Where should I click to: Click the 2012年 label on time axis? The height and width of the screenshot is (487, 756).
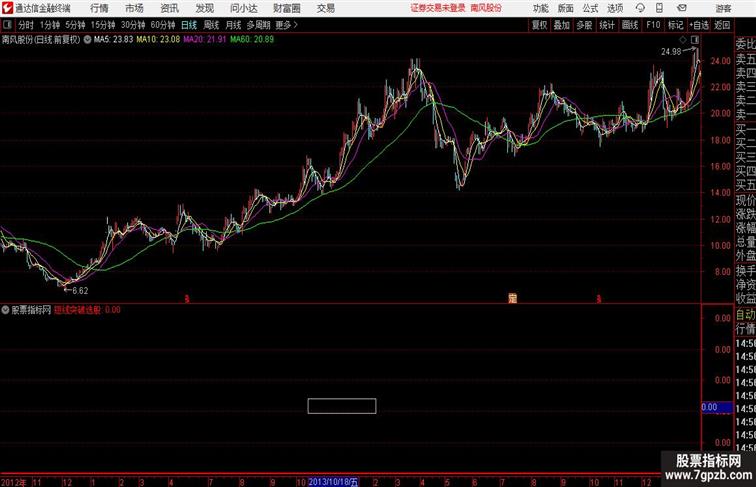[x=14, y=482]
